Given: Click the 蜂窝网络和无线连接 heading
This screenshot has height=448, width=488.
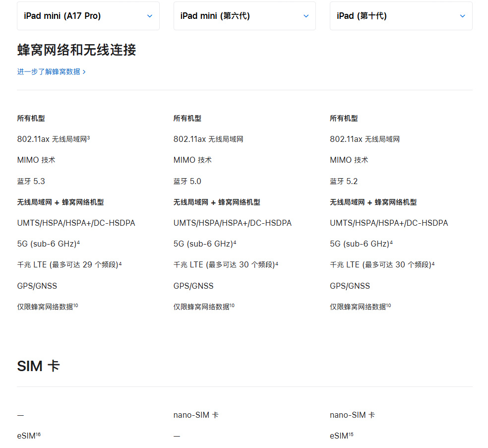Looking at the screenshot, I should click(x=76, y=50).
